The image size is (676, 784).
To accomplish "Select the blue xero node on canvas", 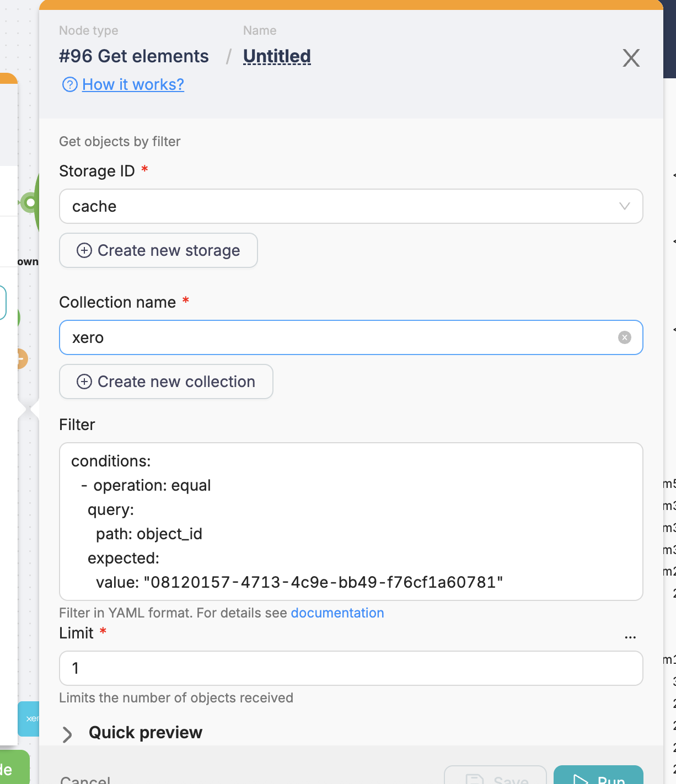I will 29,718.
